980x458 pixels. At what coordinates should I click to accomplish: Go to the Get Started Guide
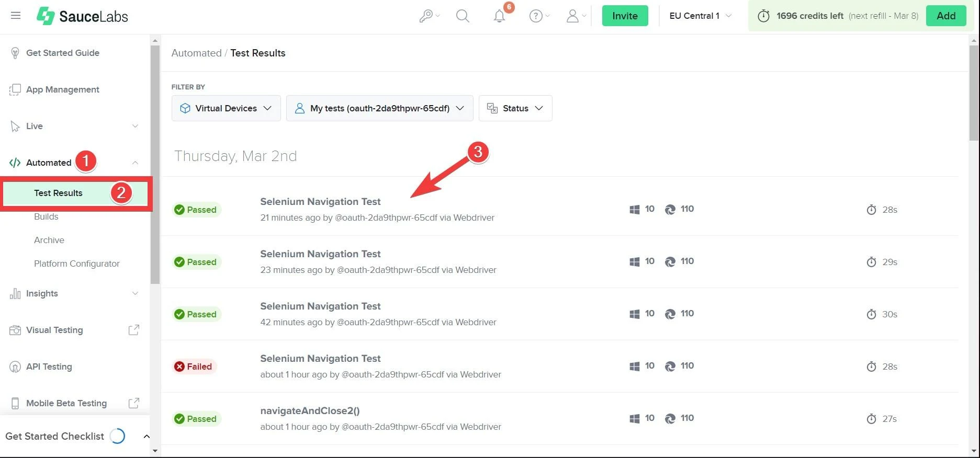point(63,53)
